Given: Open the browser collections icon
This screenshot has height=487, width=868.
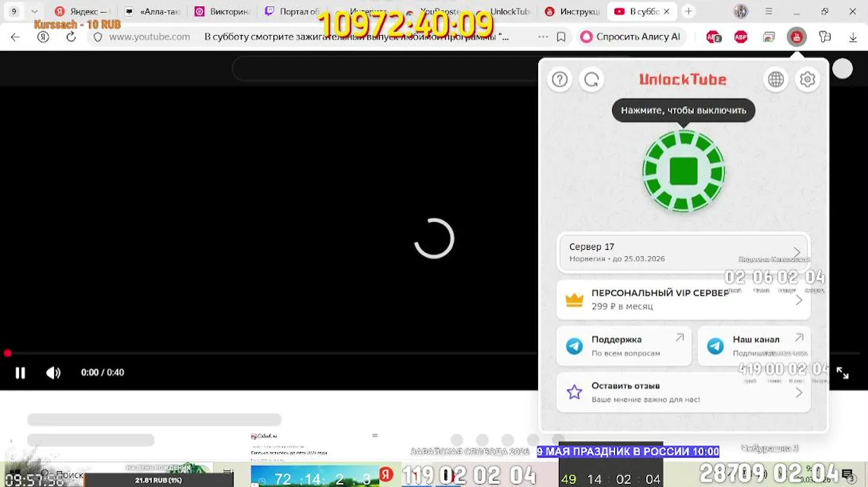Looking at the screenshot, I should (824, 37).
